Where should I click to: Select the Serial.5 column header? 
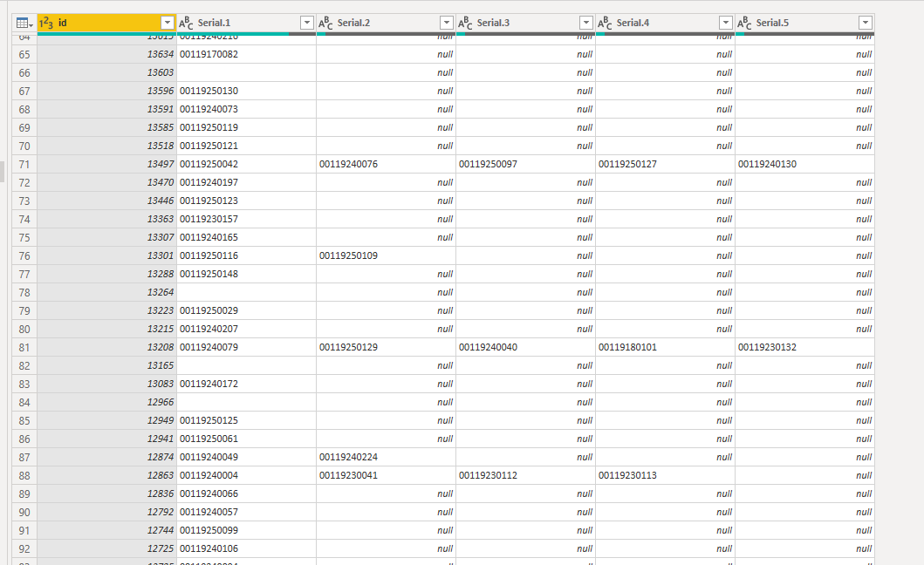805,23
